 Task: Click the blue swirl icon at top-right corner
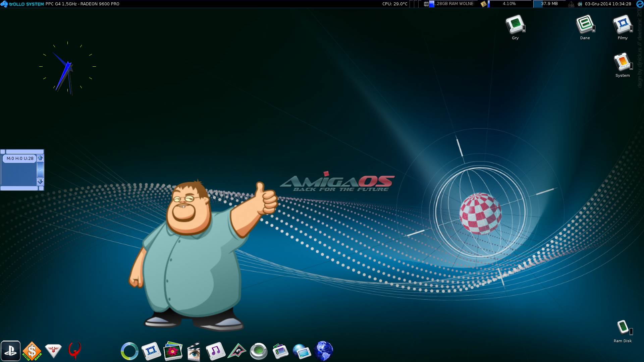pos(640,4)
